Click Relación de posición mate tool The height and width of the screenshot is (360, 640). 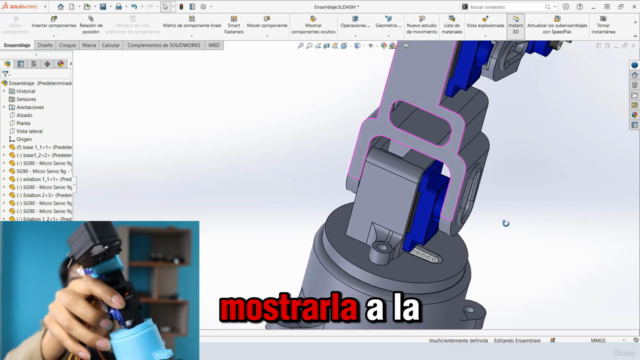(91, 25)
